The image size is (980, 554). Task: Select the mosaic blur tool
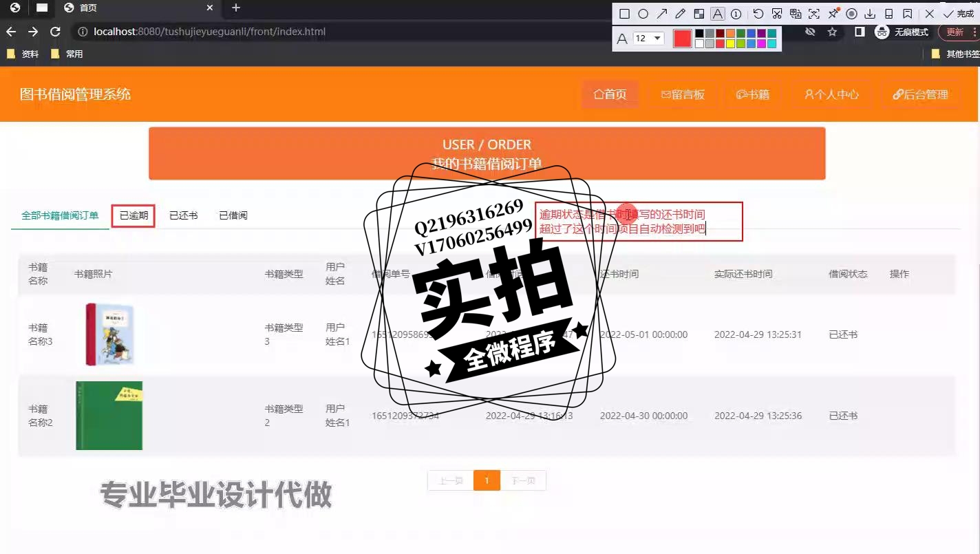point(699,14)
